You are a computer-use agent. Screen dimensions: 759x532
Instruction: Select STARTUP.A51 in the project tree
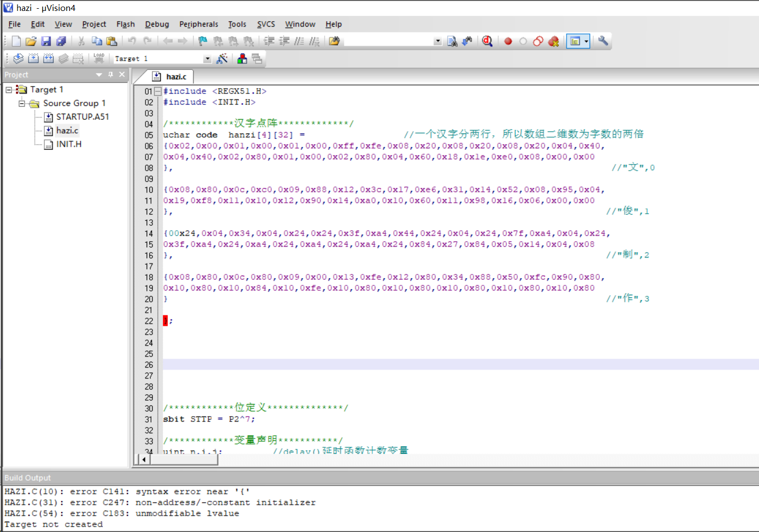[x=83, y=117]
